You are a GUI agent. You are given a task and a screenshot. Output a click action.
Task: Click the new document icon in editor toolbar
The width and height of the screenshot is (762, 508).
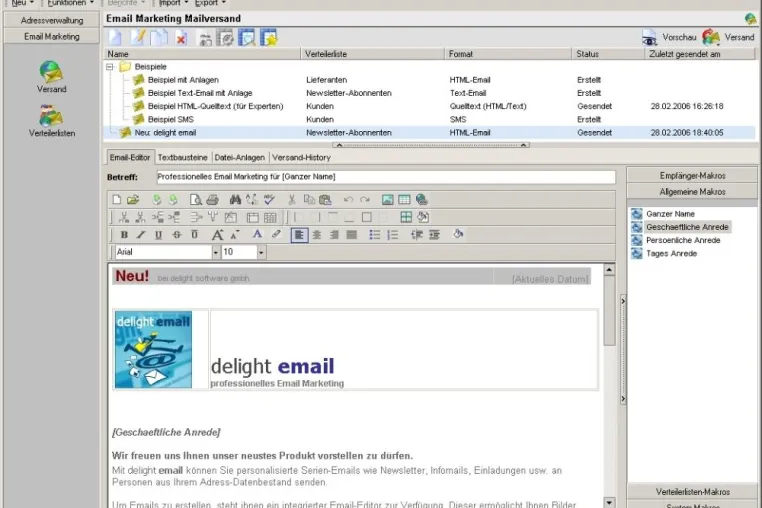[x=117, y=199]
